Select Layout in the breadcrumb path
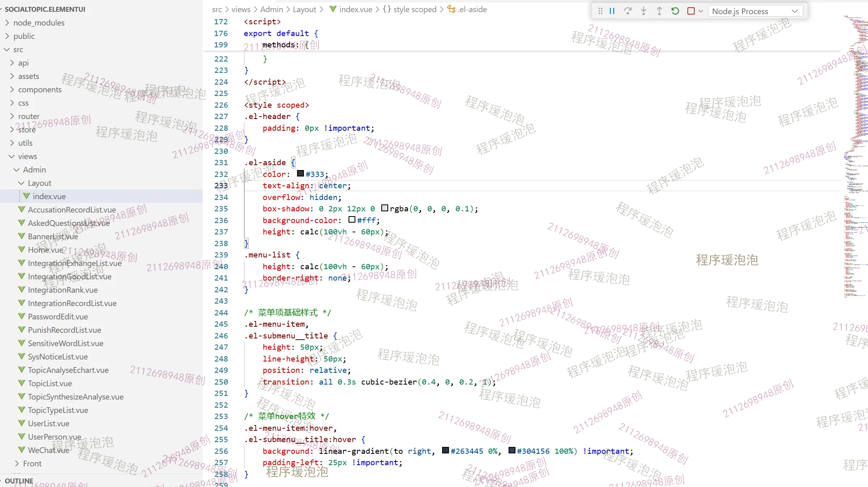The height and width of the screenshot is (487, 868). pyautogui.click(x=304, y=9)
